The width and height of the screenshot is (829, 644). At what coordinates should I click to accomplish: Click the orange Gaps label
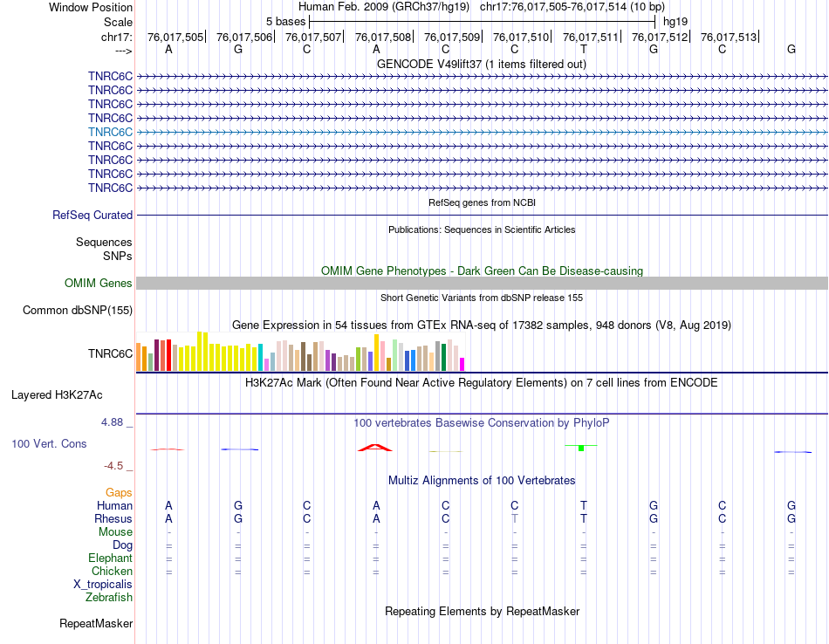tap(119, 493)
